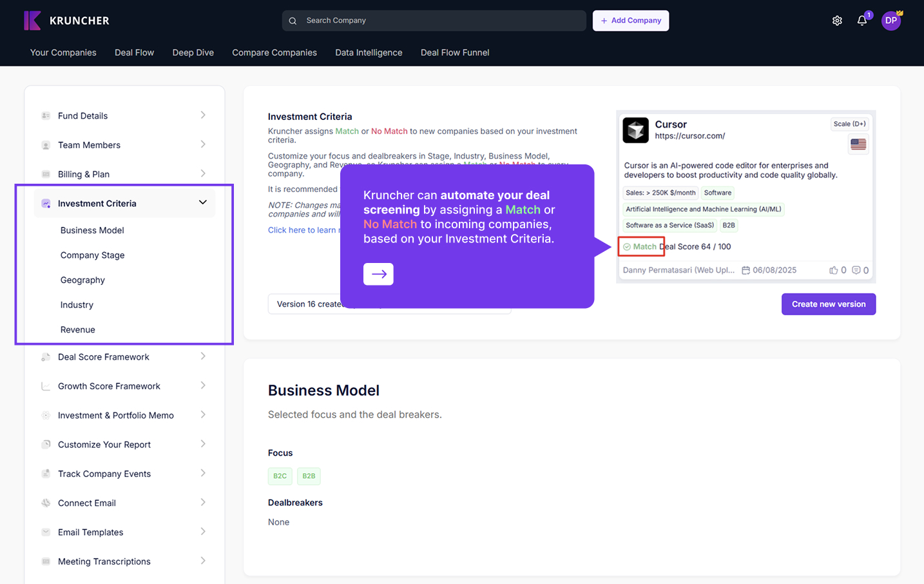The image size is (924, 584).
Task: Expand the Deal Score Framework section
Action: pos(202,356)
